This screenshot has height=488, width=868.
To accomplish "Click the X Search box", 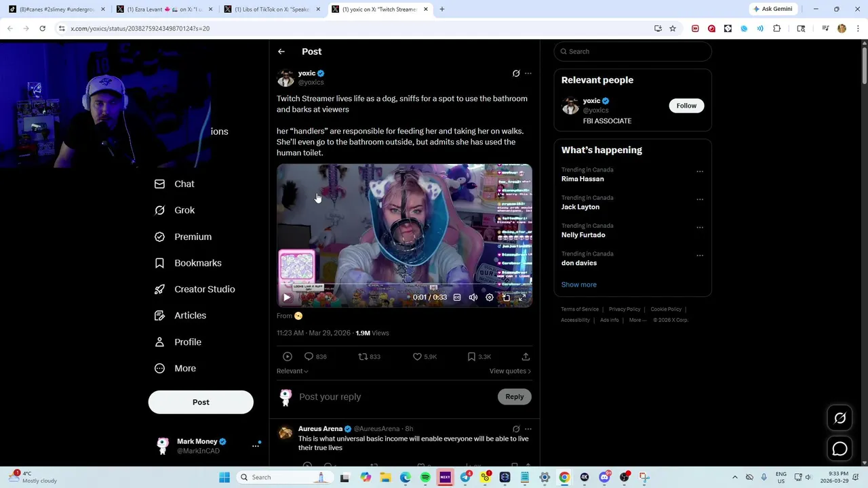I will [633, 52].
